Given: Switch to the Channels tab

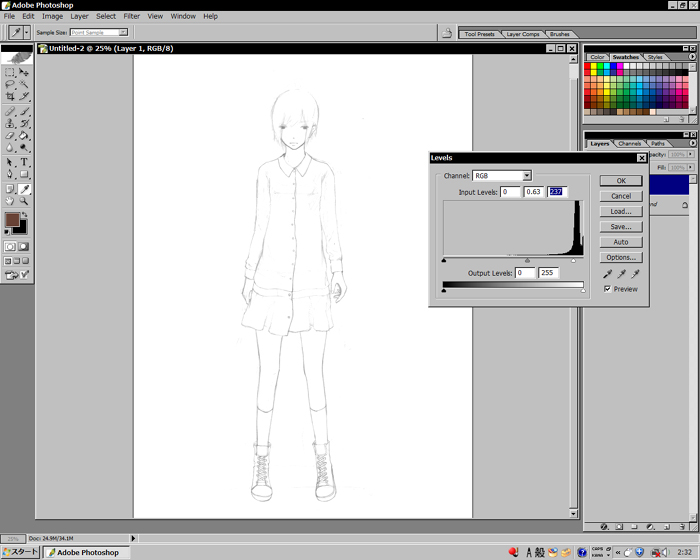Looking at the screenshot, I should (x=629, y=143).
